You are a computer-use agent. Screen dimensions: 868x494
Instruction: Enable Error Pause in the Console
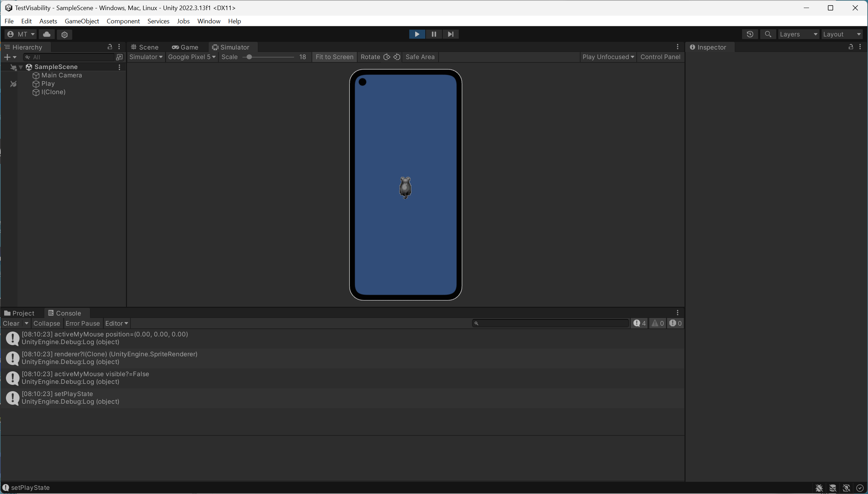click(82, 323)
